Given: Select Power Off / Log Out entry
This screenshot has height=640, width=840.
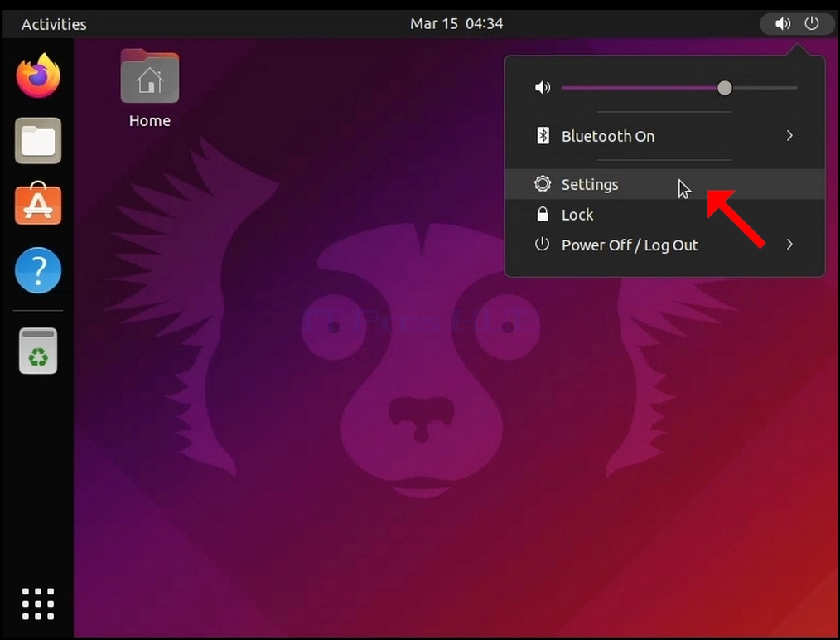Looking at the screenshot, I should (665, 245).
